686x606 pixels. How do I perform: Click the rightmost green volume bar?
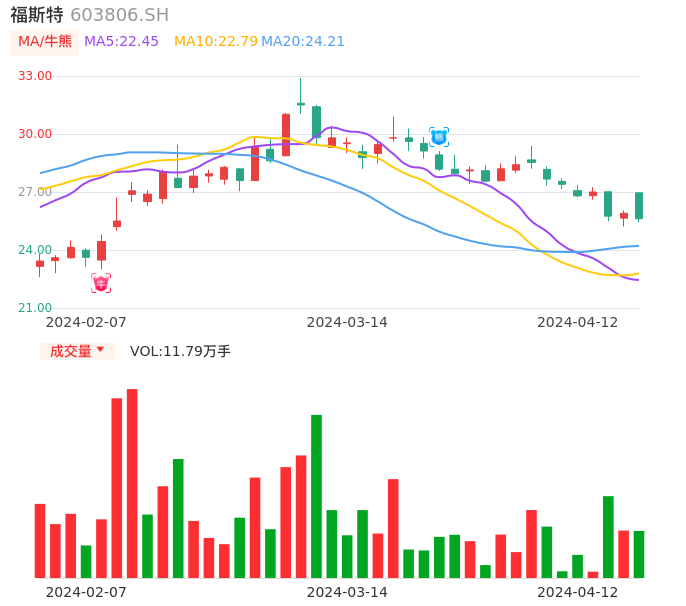click(x=639, y=554)
